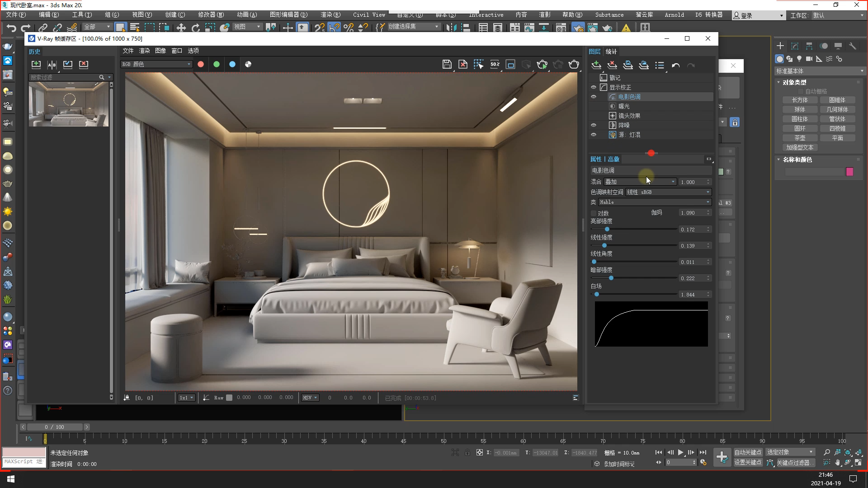This screenshot has width=868, height=488.
Task: Show the red channel
Action: click(x=201, y=64)
